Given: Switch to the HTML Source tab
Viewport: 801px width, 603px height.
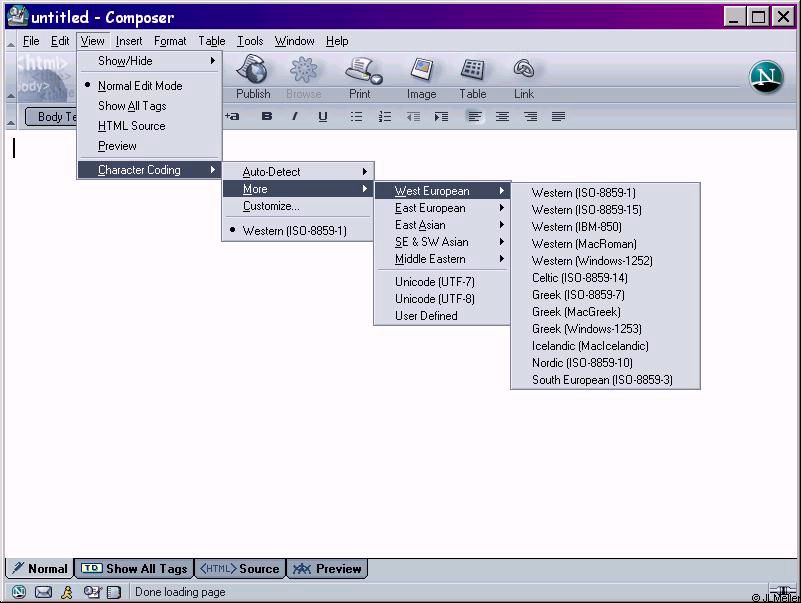Looking at the screenshot, I should click(x=240, y=568).
